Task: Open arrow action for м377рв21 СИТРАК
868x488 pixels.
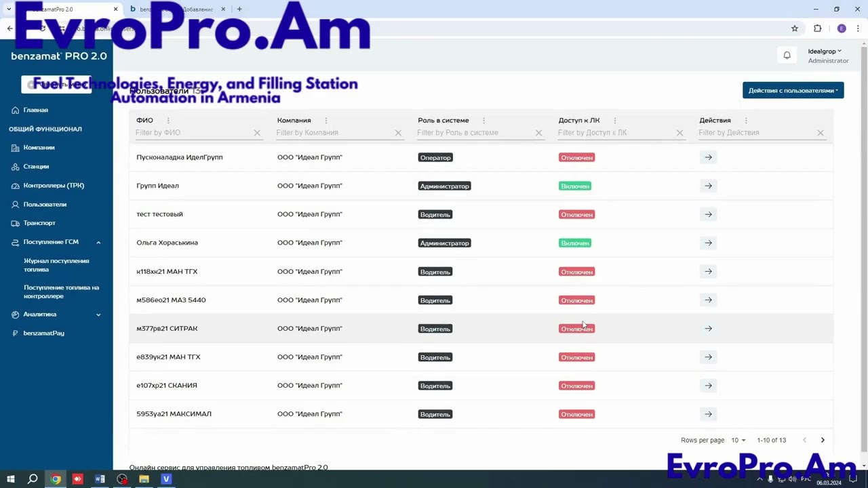Action: (x=708, y=328)
